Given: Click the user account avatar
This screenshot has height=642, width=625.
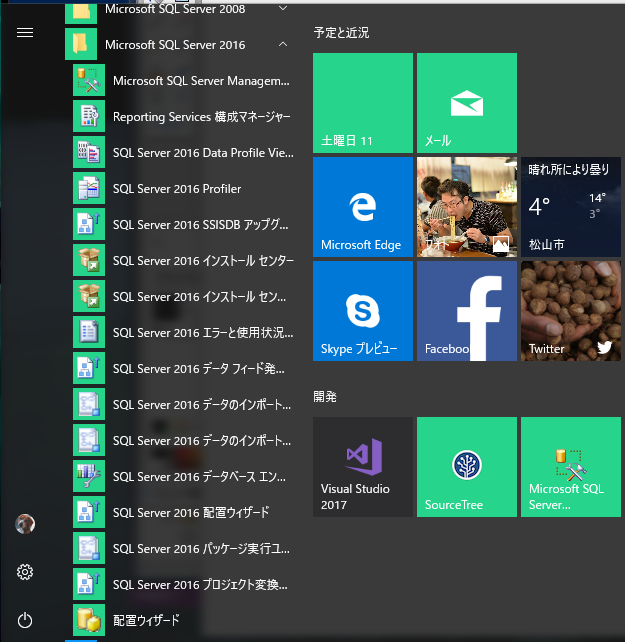Looking at the screenshot, I should click(x=25, y=524).
